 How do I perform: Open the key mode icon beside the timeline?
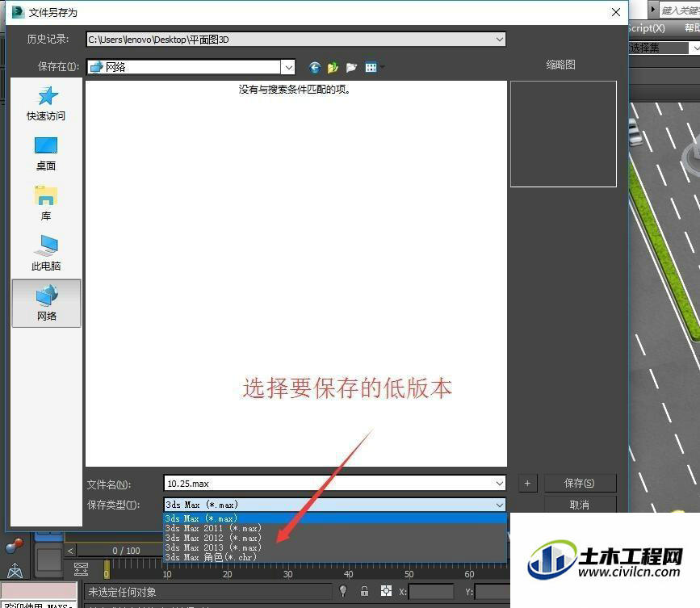(x=82, y=568)
